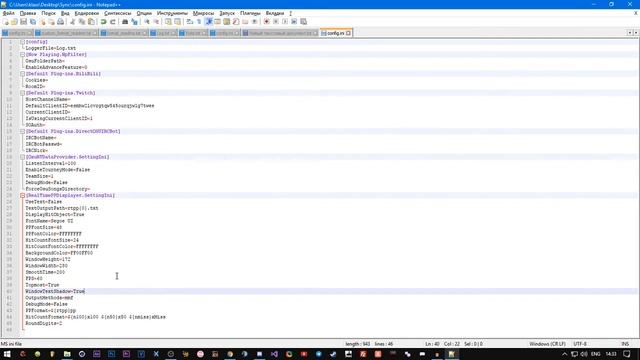This screenshot has width=640, height=360.
Task: Collapse the [Now Playing.MpFilter] section fold
Action: coord(22,54)
